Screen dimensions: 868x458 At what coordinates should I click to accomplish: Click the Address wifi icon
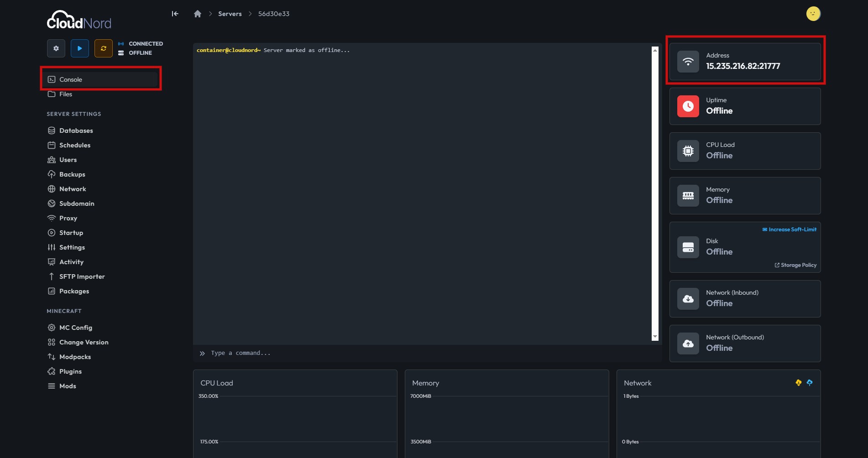(x=688, y=62)
